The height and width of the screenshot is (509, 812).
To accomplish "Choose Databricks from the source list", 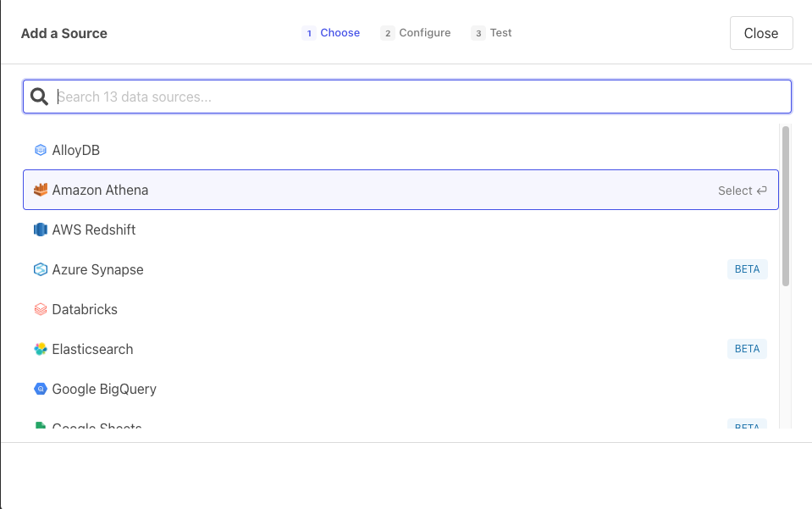I will point(85,309).
